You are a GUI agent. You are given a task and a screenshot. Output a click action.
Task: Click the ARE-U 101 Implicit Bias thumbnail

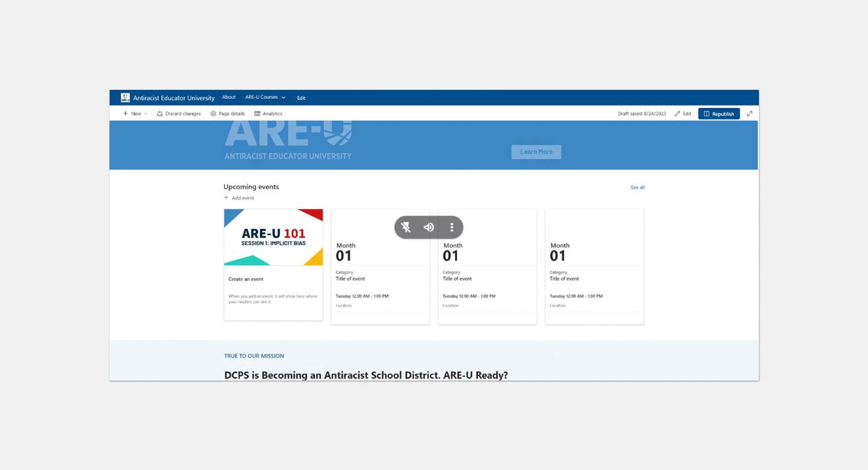274,237
